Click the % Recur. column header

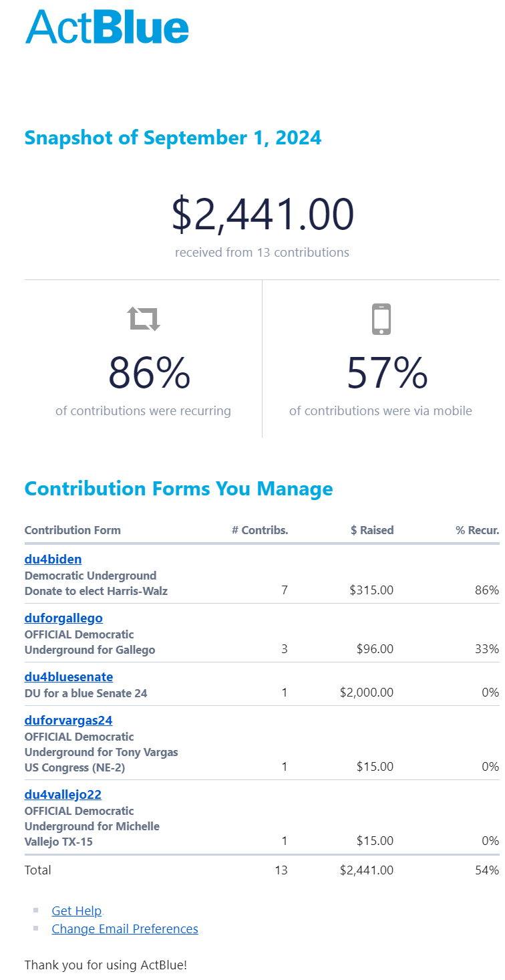[477, 530]
